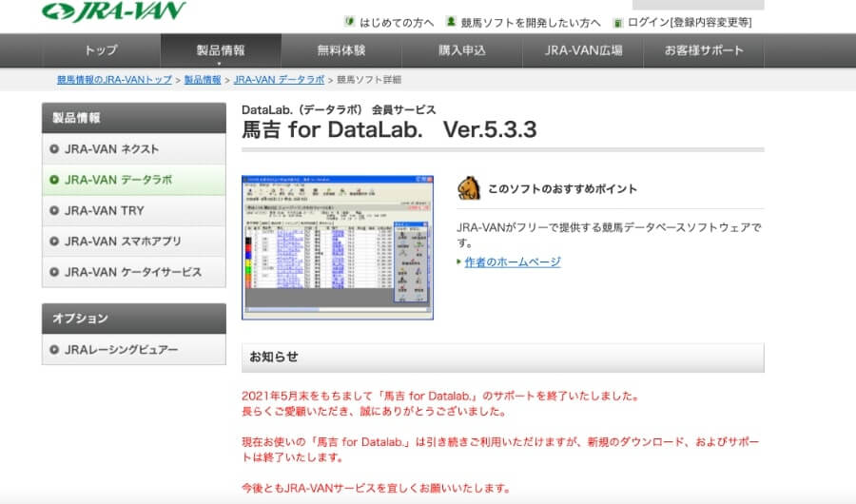Click the arrow bullet before 作者のホームページ

click(x=459, y=262)
